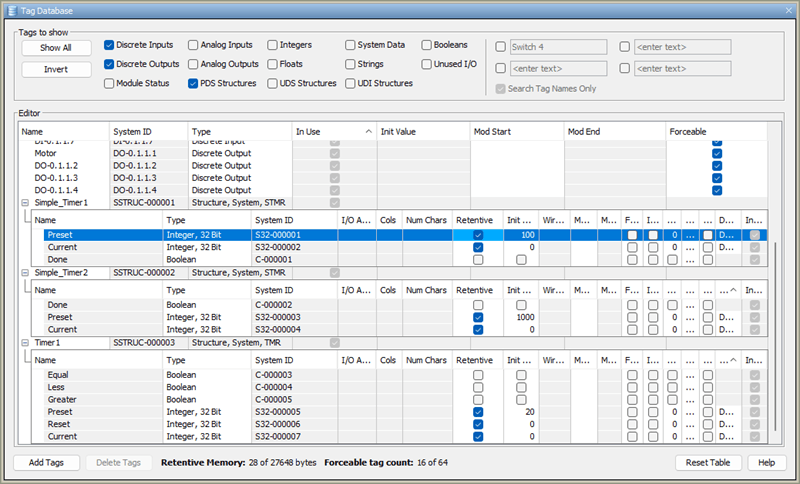The image size is (800, 484).
Task: Enable Analog Inputs filter
Action: (x=193, y=45)
